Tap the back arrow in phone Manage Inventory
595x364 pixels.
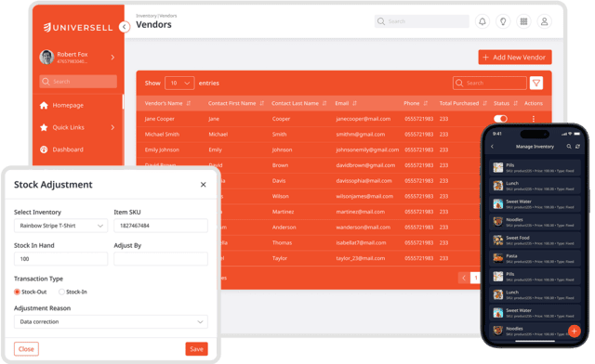(492, 147)
